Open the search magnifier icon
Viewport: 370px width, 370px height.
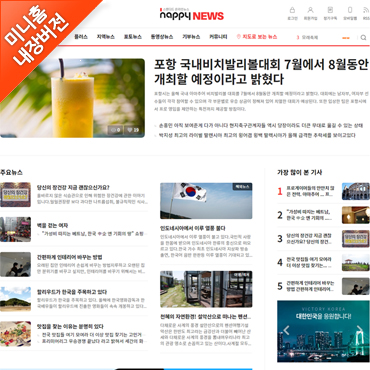click(x=363, y=37)
